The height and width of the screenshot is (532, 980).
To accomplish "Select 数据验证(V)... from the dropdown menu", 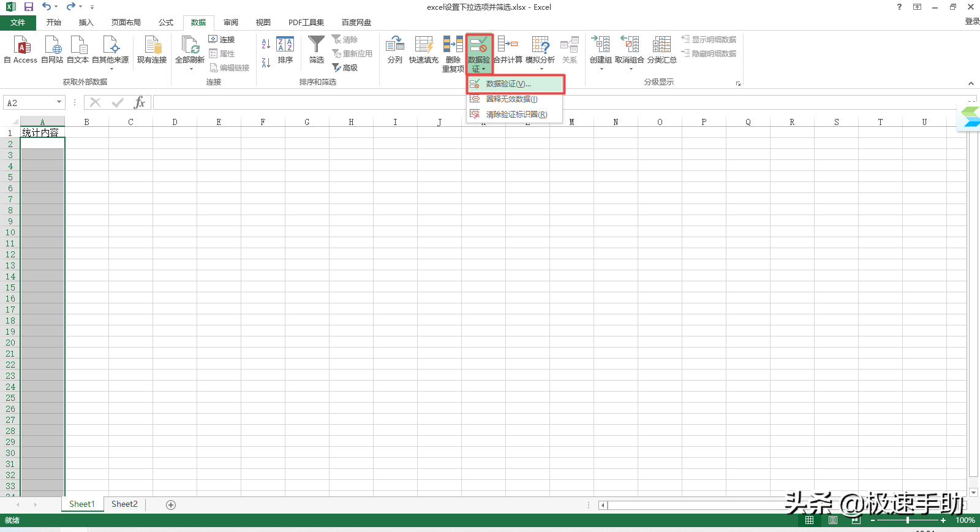I will pos(508,84).
